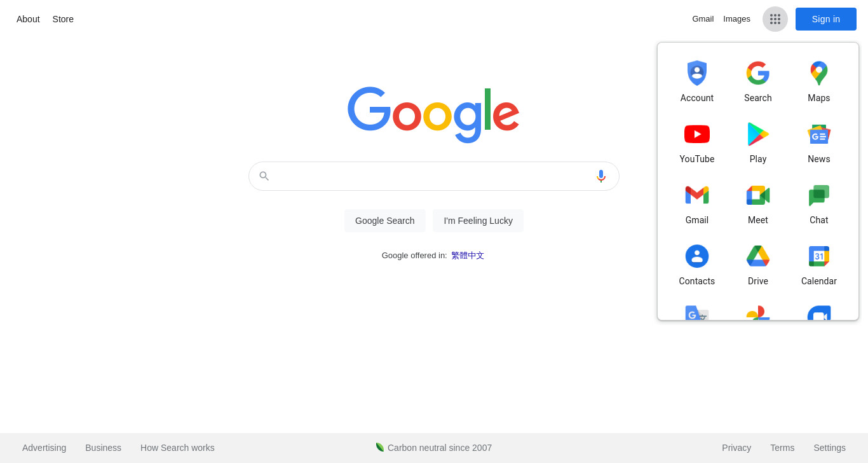Launch Google Meet from the apps panel
The height and width of the screenshot is (463, 868).
(758, 195)
